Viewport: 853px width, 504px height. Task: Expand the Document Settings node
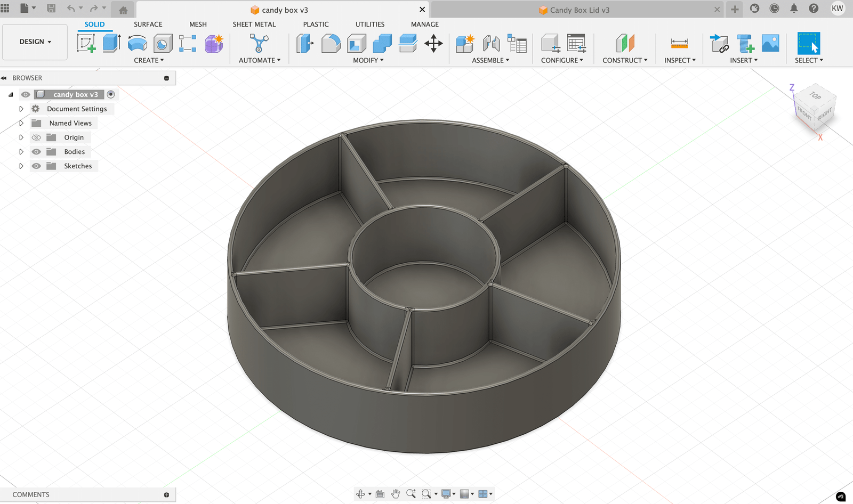[x=21, y=109]
